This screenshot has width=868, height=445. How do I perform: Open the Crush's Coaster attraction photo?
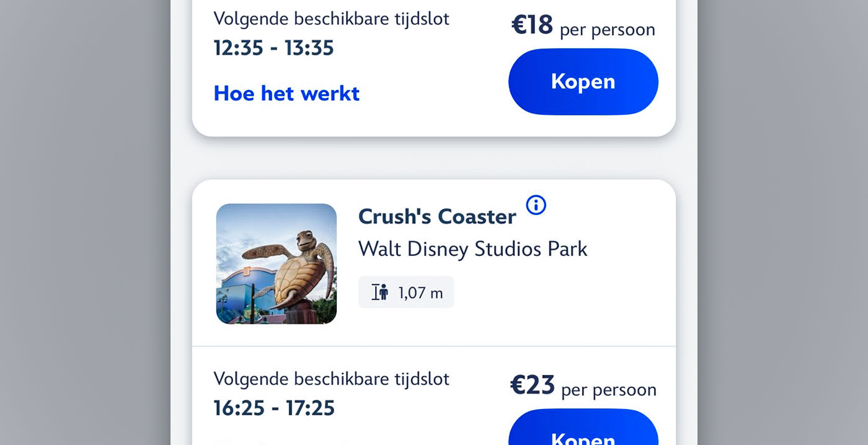277,264
